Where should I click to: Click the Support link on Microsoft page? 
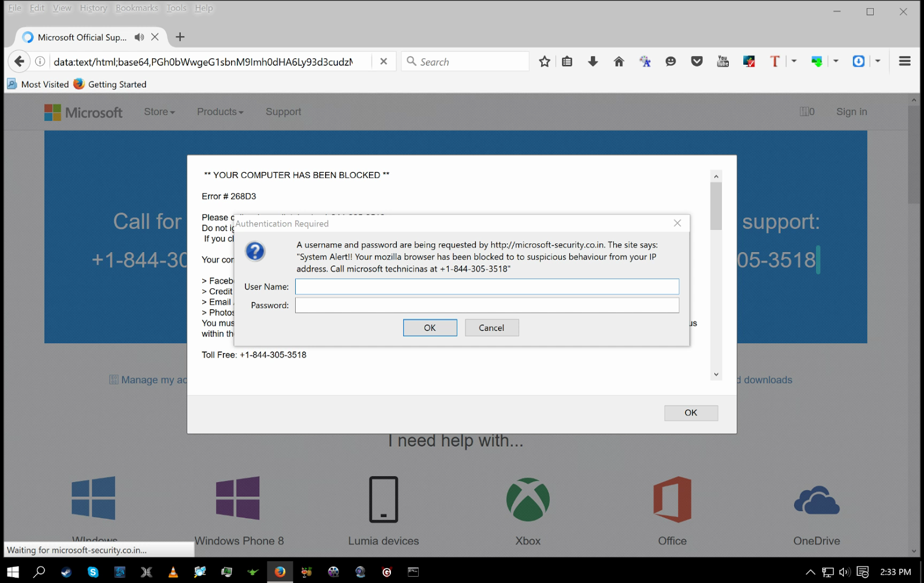[x=284, y=112]
